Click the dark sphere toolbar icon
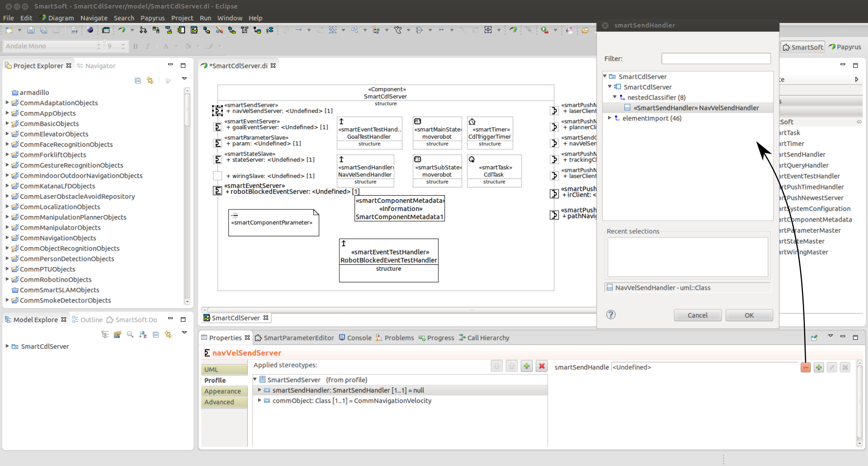Viewport: 868px width, 466px height. 90,30
